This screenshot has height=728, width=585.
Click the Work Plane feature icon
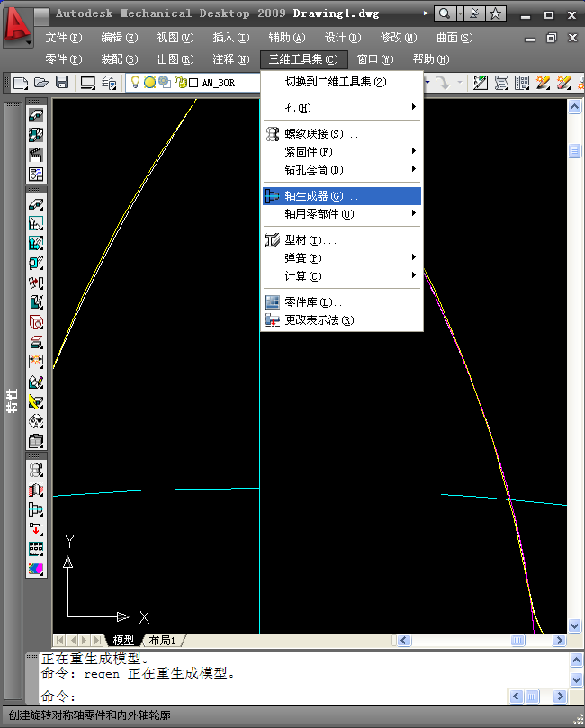click(x=36, y=342)
